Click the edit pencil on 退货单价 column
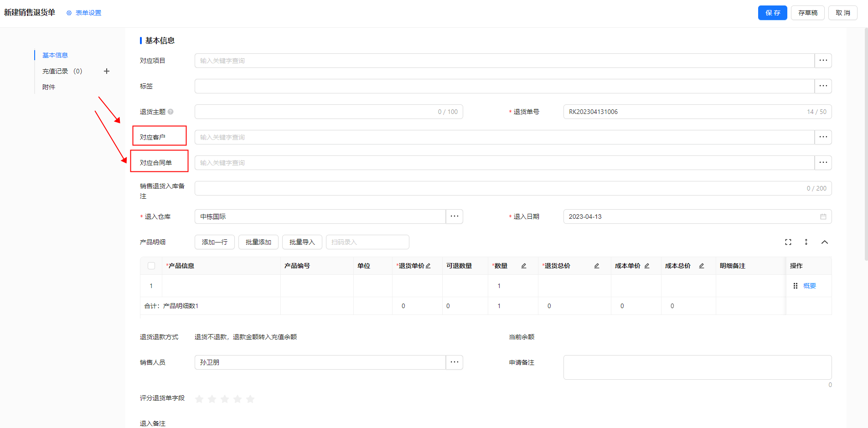The width and height of the screenshot is (868, 428). 428,266
